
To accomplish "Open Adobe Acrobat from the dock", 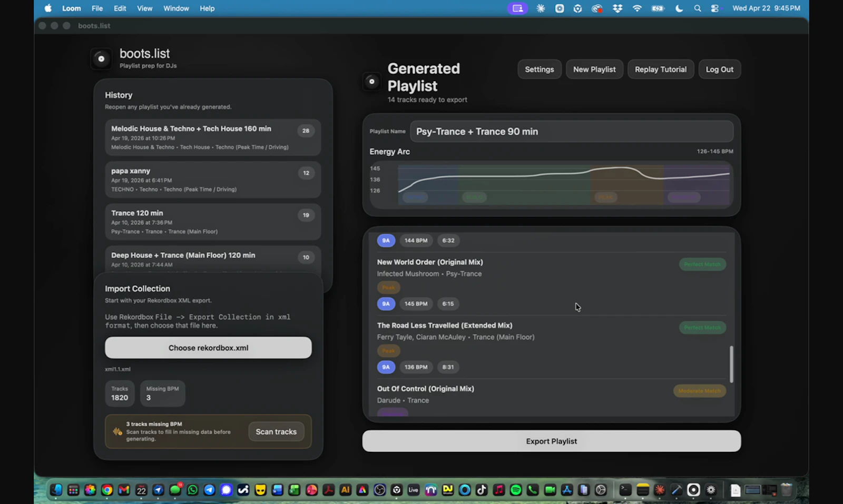I will pos(328,490).
